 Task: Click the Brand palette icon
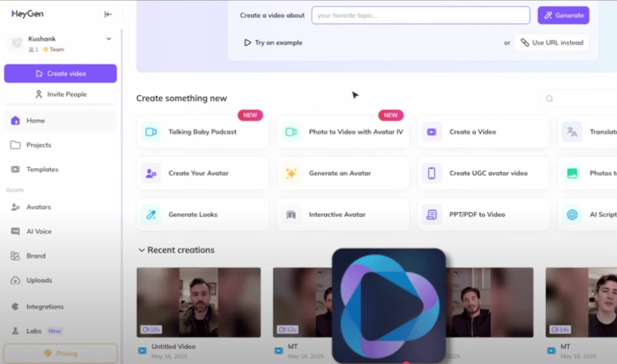(x=15, y=256)
